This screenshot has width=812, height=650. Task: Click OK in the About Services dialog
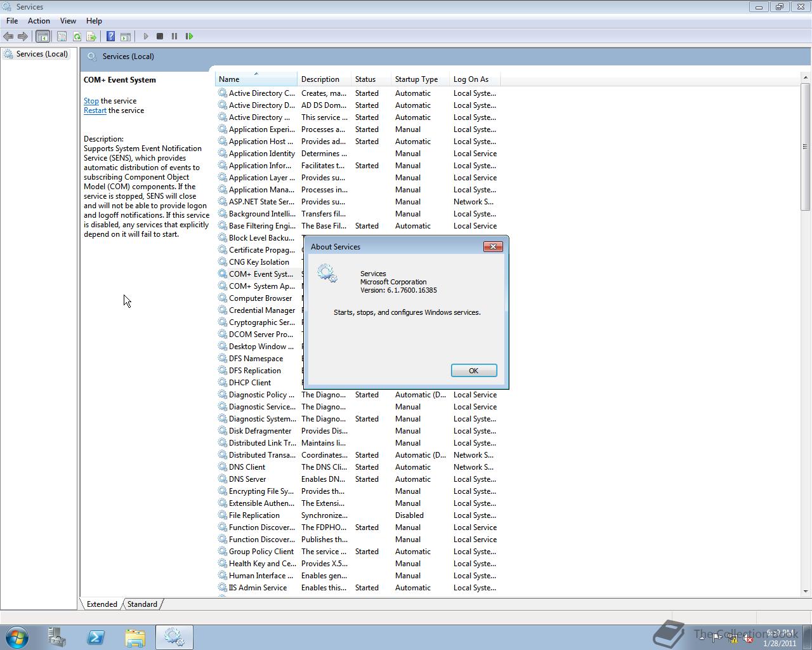point(474,371)
